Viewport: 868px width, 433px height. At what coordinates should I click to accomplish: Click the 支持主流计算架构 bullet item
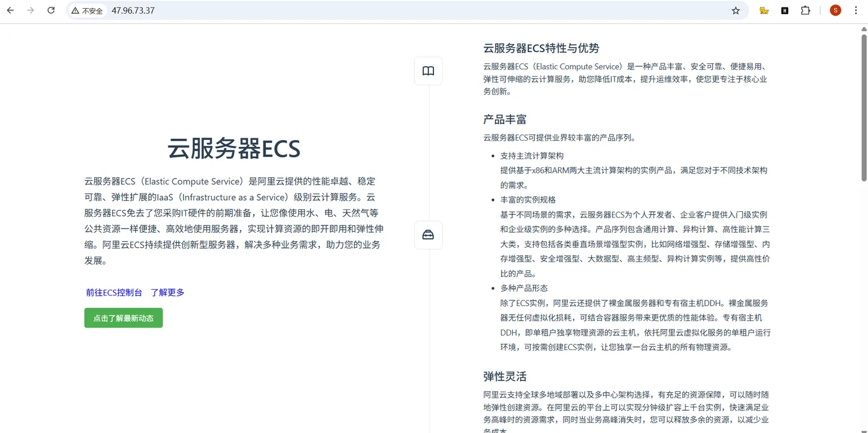[532, 155]
